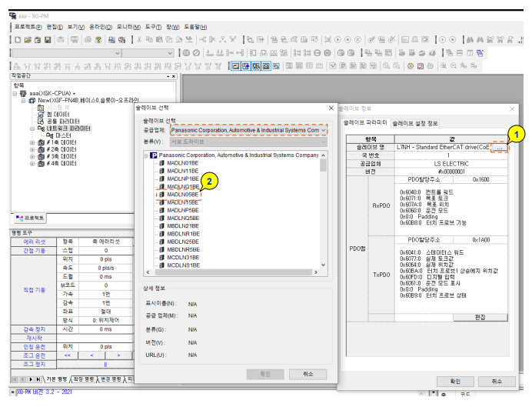Image resolution: width=532 pixels, height=407 pixels.
Task: Click the Open project folder icon
Action: coord(27,39)
